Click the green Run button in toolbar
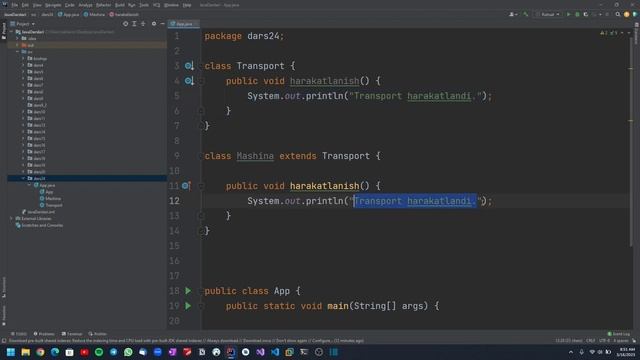640x360 pixels. click(569, 15)
